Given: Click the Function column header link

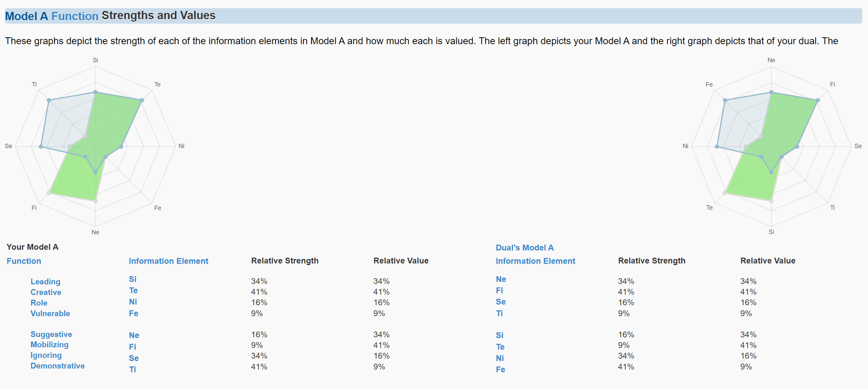Looking at the screenshot, I should [x=24, y=261].
